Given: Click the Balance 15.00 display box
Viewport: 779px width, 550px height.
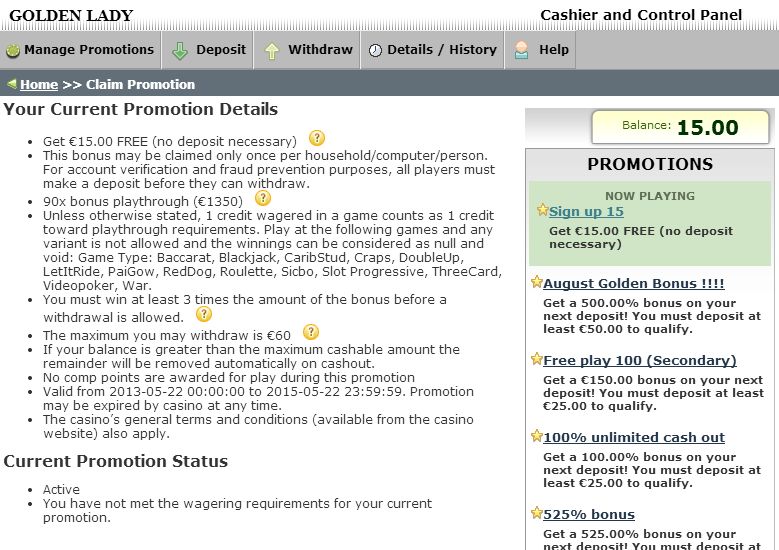Looking at the screenshot, I should coord(680,127).
